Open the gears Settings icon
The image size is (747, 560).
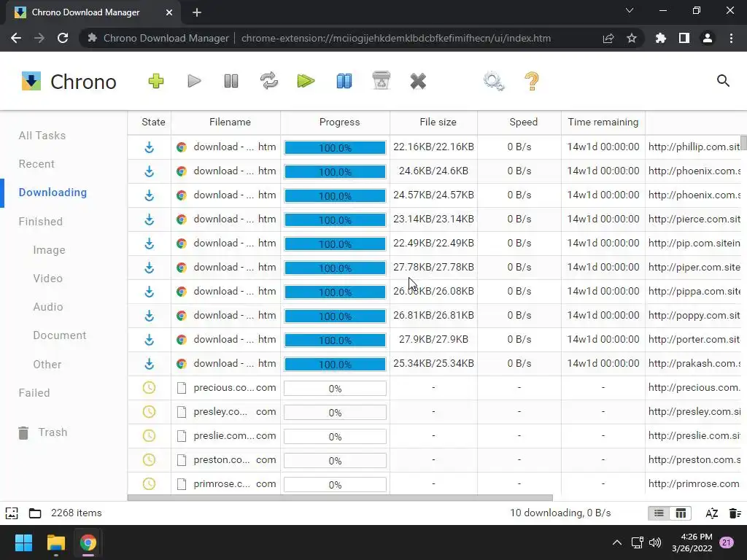[494, 81]
